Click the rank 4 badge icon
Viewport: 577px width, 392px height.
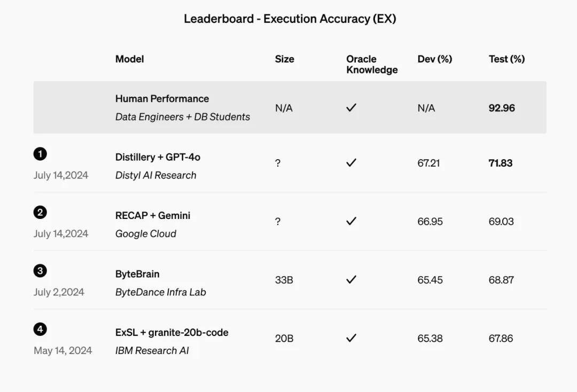coord(40,329)
